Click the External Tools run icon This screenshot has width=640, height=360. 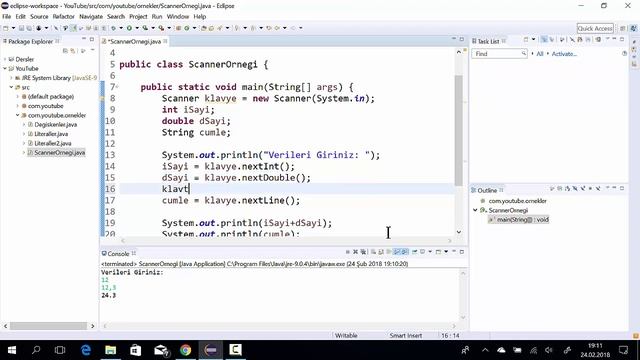pyautogui.click(x=161, y=28)
